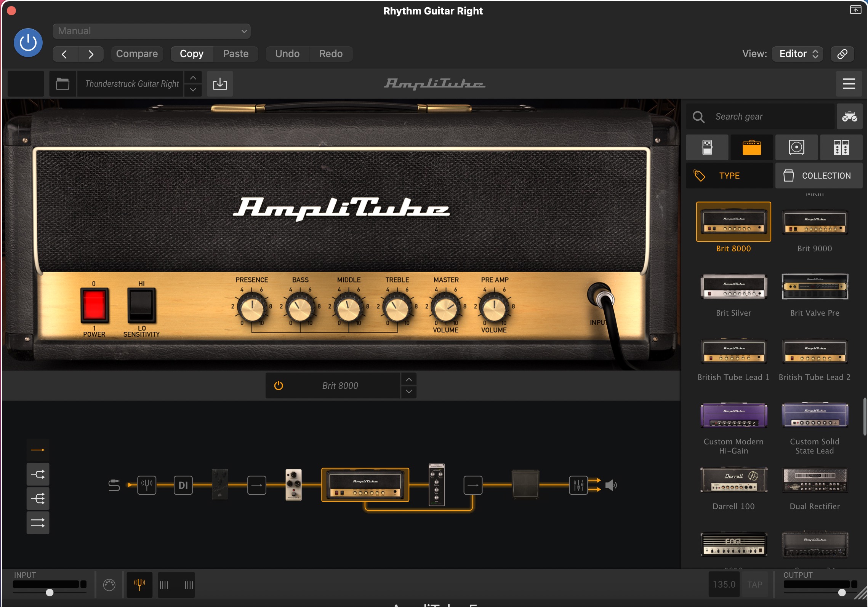Select the three-path split routing layout
This screenshot has height=607, width=868.
click(x=38, y=498)
